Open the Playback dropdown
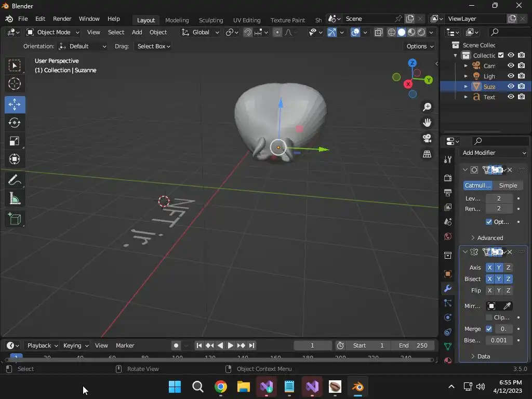This screenshot has width=532, height=399. coord(43,345)
